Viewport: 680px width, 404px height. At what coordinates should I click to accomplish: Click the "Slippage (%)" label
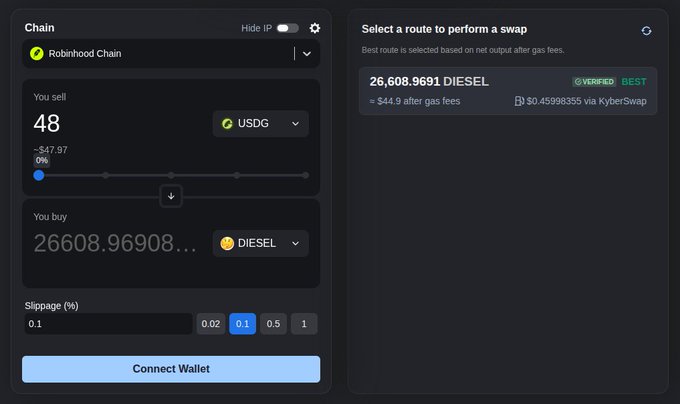click(x=52, y=306)
